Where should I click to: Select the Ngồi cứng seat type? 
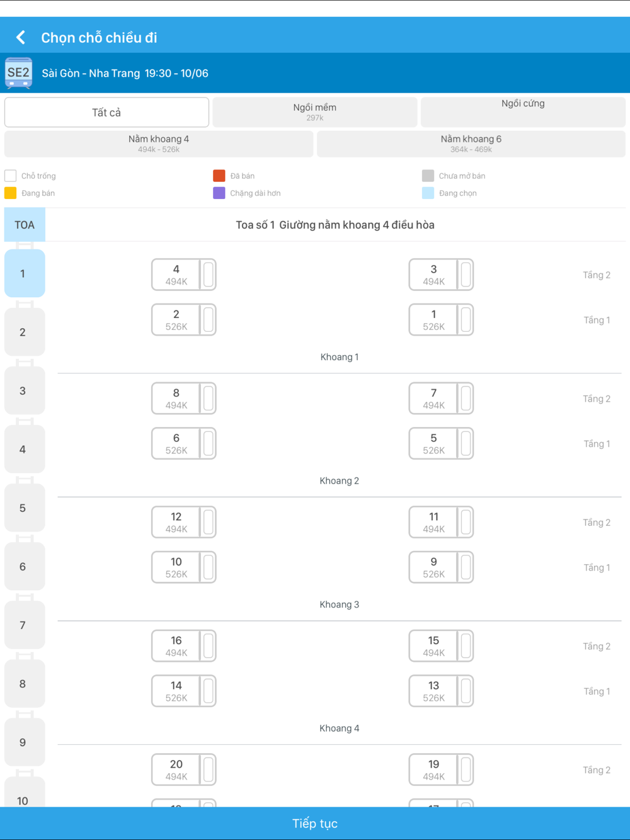coord(523,112)
